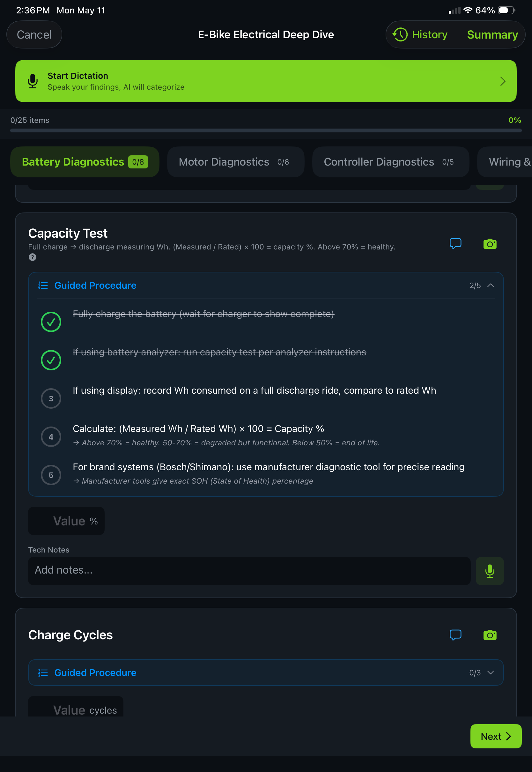Tap the Charge Cycles Guided Procedure label
Viewport: 532px width, 772px height.
(x=95, y=673)
